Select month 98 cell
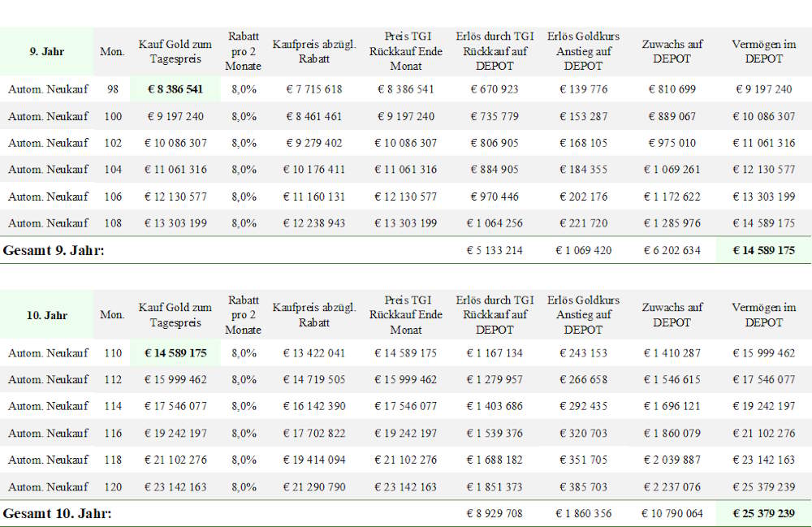This screenshot has height=527, width=812. [112, 89]
